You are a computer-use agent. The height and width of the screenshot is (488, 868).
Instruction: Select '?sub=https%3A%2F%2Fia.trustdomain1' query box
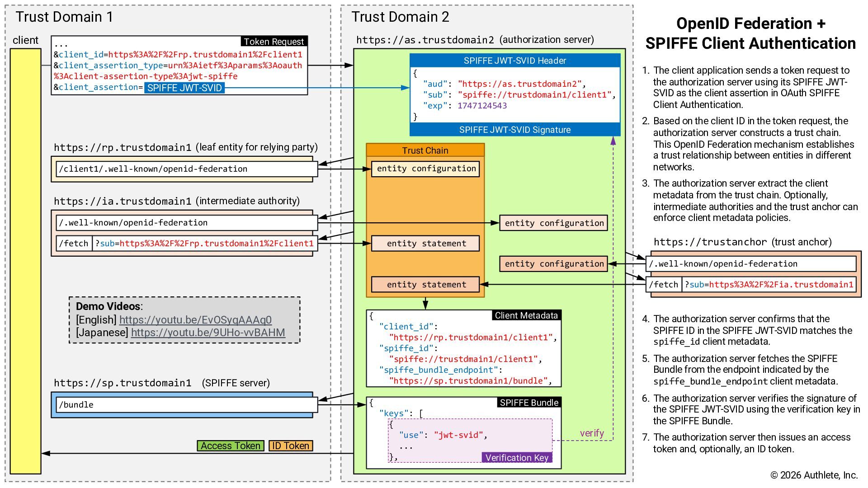769,285
